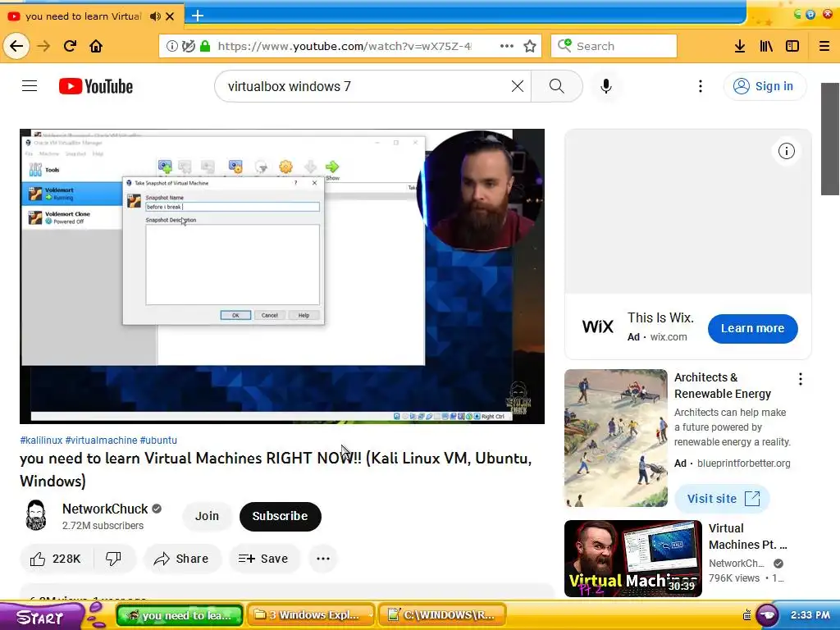This screenshot has height=630, width=840.
Task: Click the Join button
Action: coord(207,516)
